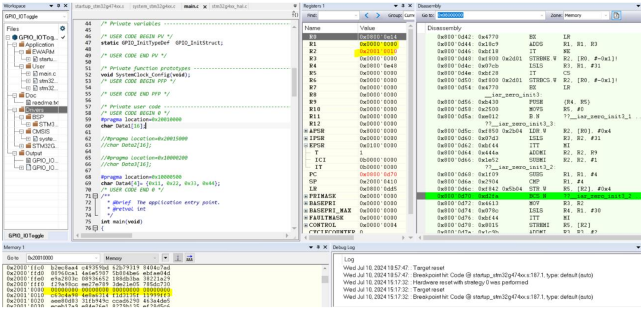Toggle mixed-mode button in Disassembly toolbar
This screenshot has height=309, width=644.
(615, 15)
